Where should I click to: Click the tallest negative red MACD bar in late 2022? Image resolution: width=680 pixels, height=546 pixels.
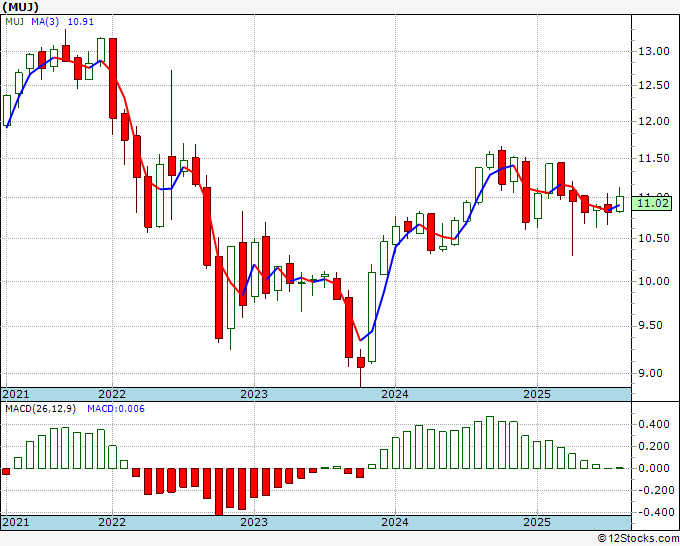(219, 492)
